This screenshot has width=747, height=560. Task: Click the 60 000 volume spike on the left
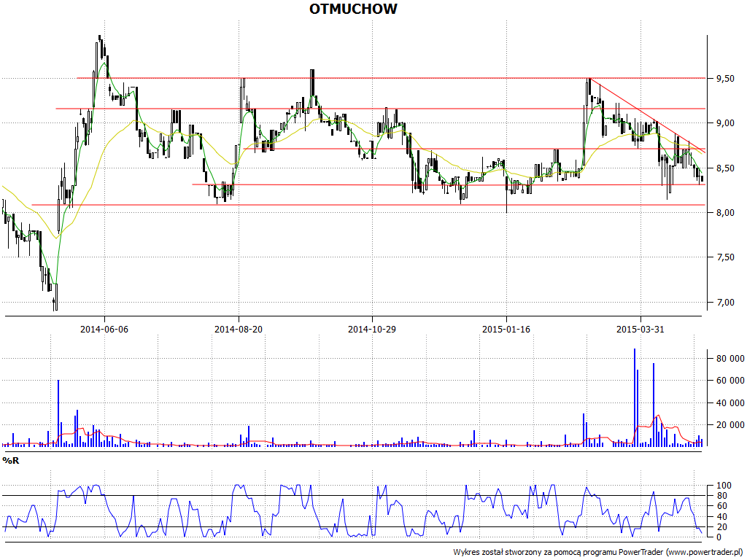click(58, 413)
